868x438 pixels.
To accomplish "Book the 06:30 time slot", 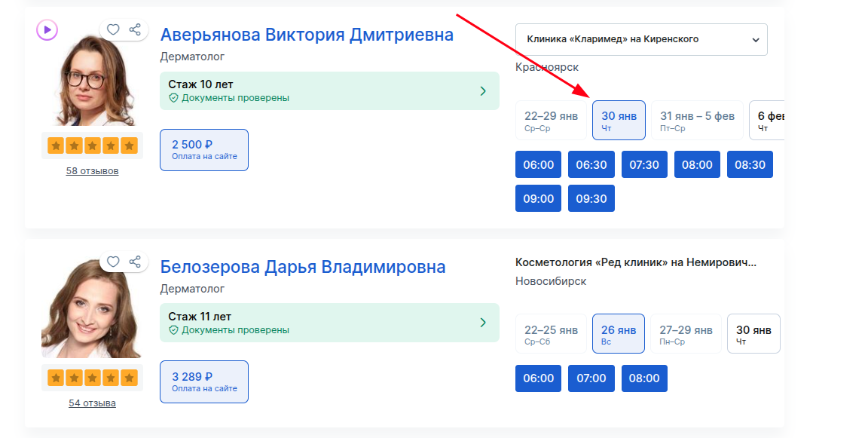I will pos(591,164).
